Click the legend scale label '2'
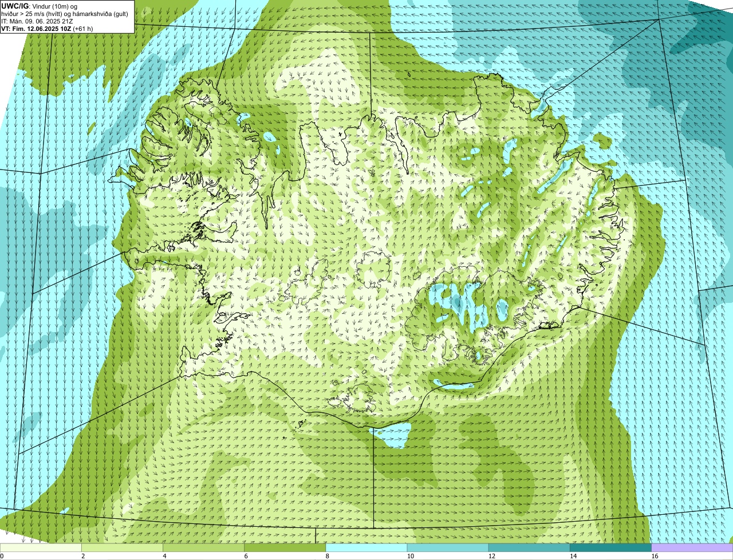 point(83,556)
